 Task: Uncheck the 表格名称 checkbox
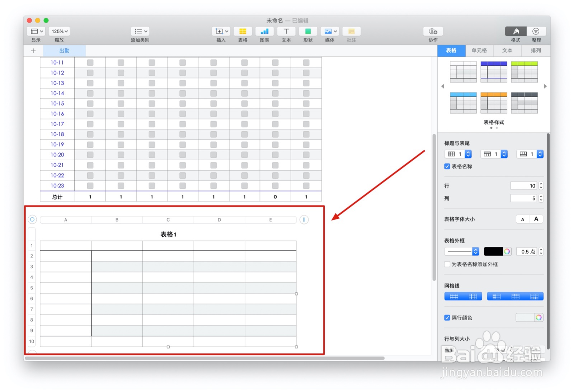pyautogui.click(x=447, y=166)
